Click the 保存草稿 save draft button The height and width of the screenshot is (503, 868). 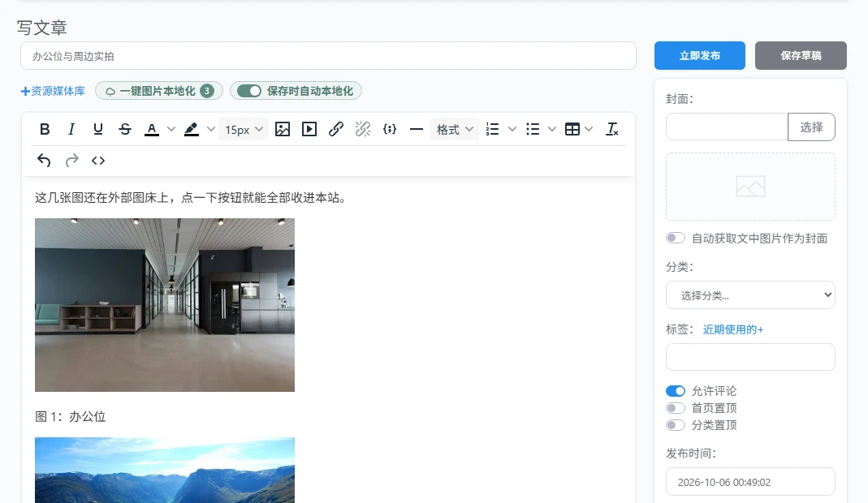point(801,55)
